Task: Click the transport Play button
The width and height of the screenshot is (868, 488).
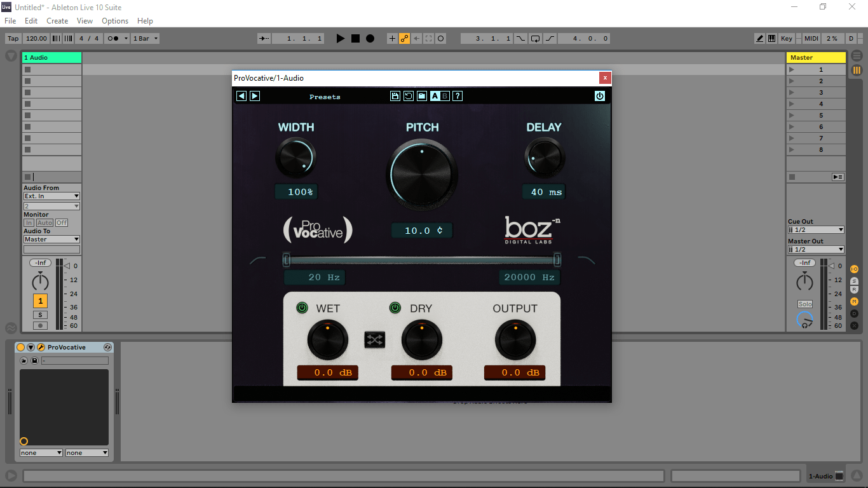Action: pos(341,38)
